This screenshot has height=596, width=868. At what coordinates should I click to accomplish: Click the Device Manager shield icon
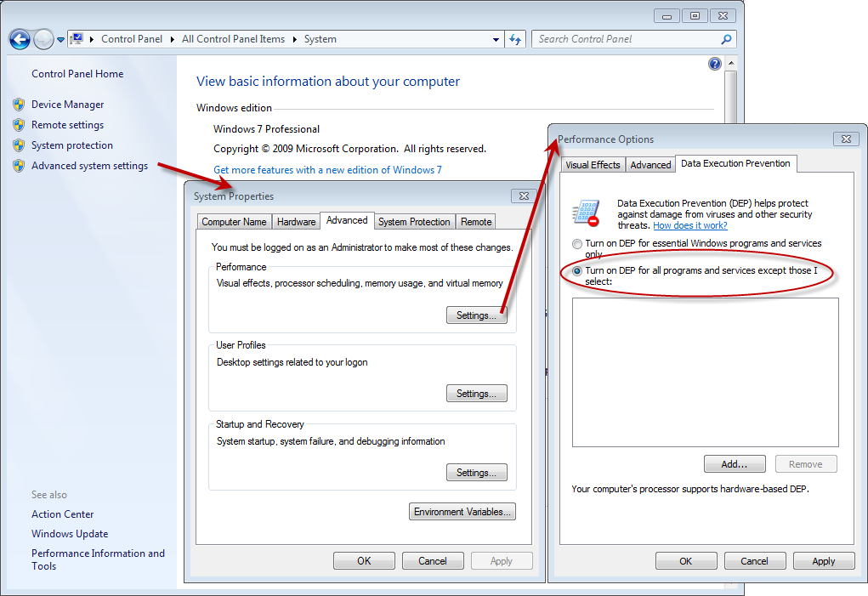click(19, 104)
